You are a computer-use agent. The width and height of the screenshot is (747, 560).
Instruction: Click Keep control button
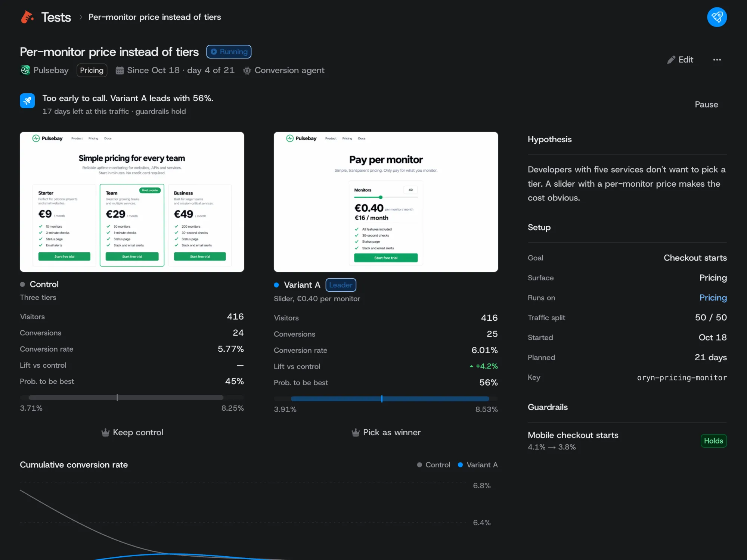point(132,432)
